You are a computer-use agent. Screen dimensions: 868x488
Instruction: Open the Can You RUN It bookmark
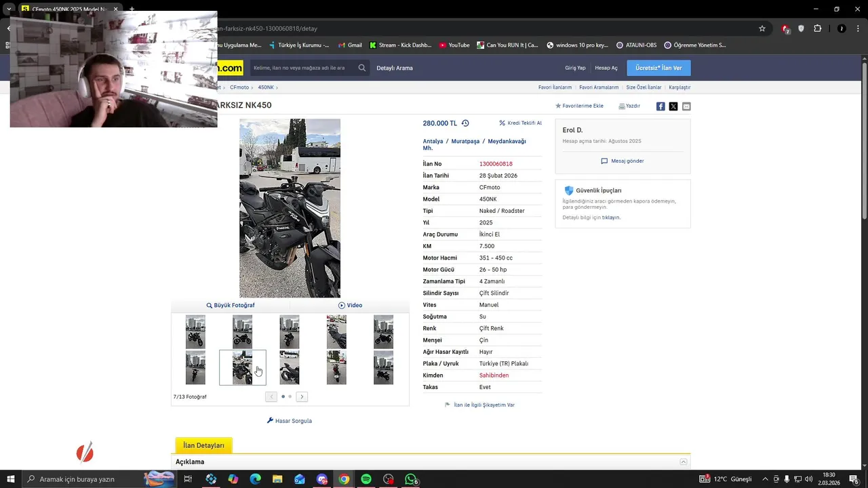507,45
